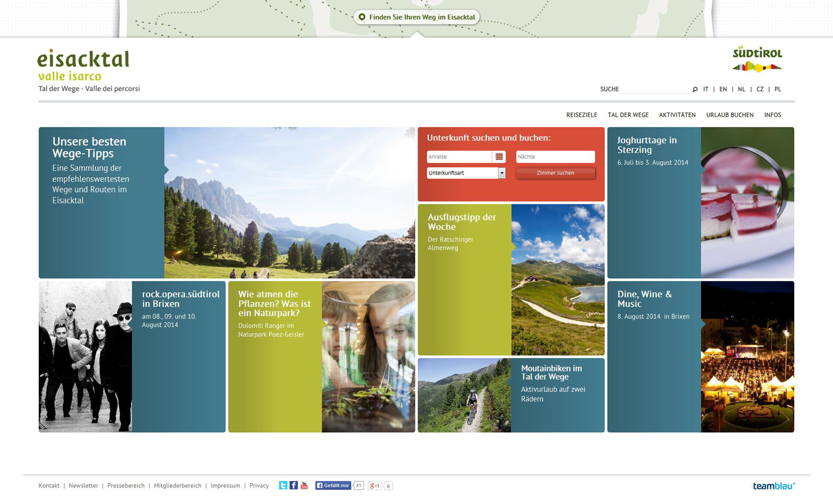Select the Aktivitäten menu item
Screen dimensions: 833x504
click(x=677, y=115)
